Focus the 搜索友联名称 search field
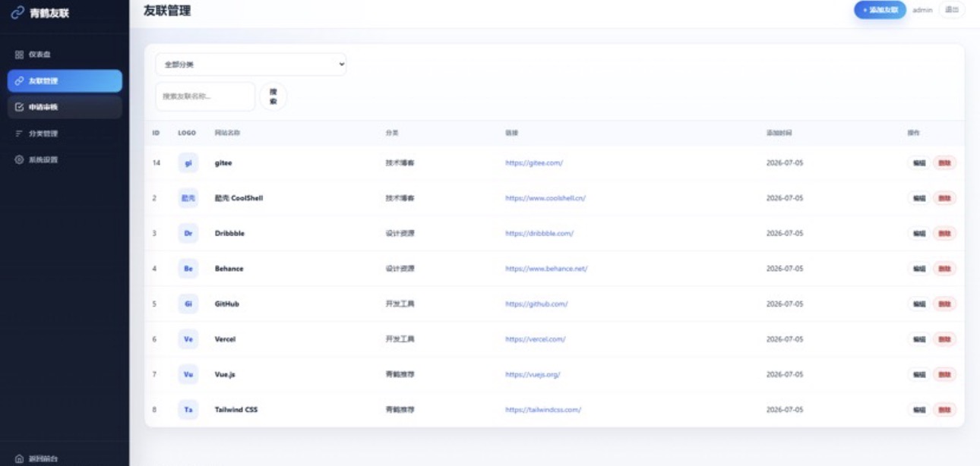Image resolution: width=980 pixels, height=466 pixels. (x=205, y=96)
